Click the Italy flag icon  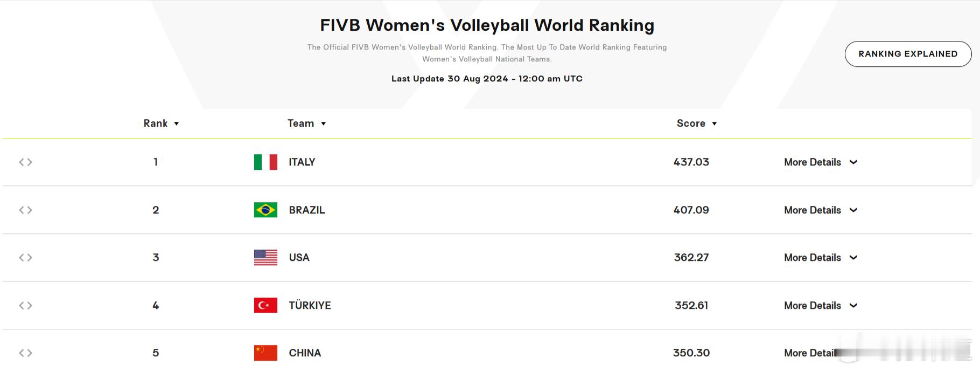[x=265, y=162]
